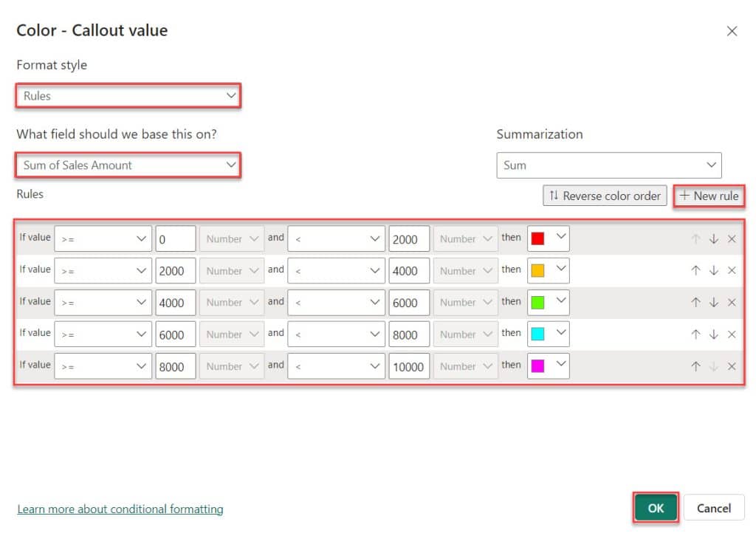Screen dimensions: 756x536
Task: Move the 0 to 2000 rule down
Action: click(714, 238)
